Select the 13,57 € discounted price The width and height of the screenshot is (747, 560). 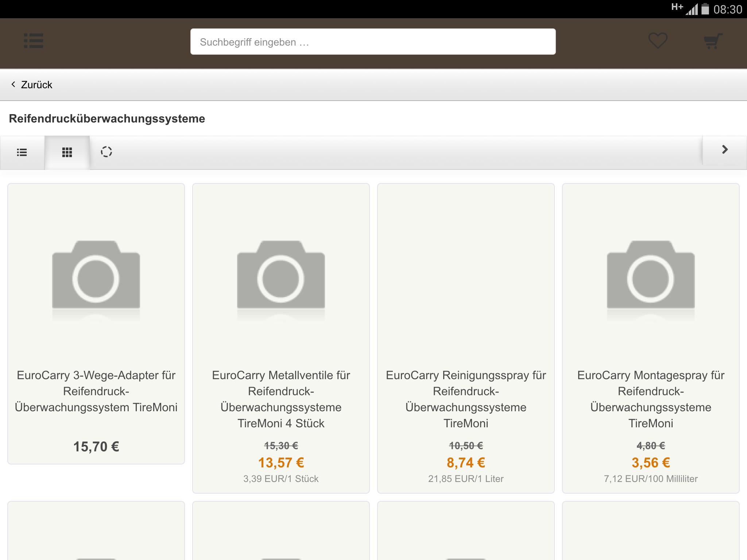coord(281,463)
